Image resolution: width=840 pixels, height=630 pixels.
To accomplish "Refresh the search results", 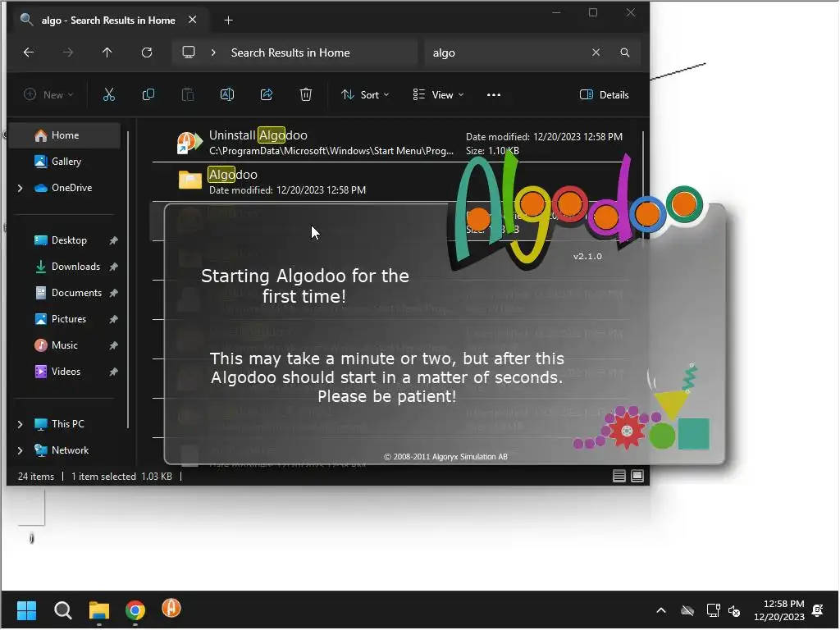I will [x=147, y=52].
